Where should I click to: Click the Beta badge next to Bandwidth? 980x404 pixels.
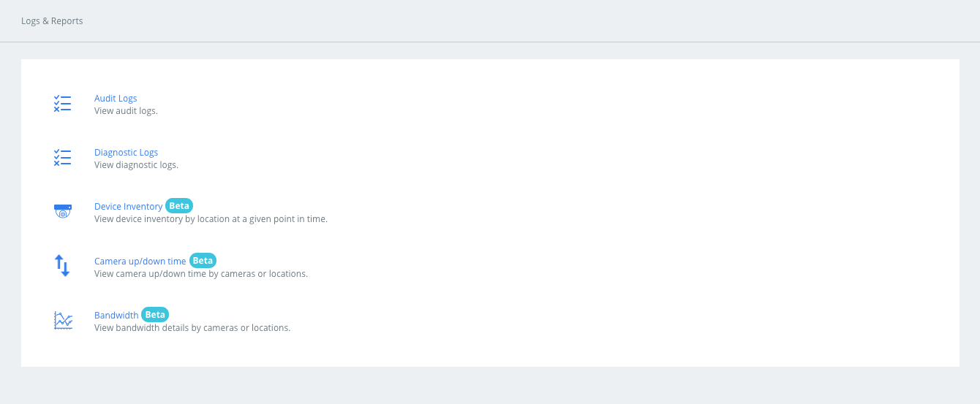155,315
